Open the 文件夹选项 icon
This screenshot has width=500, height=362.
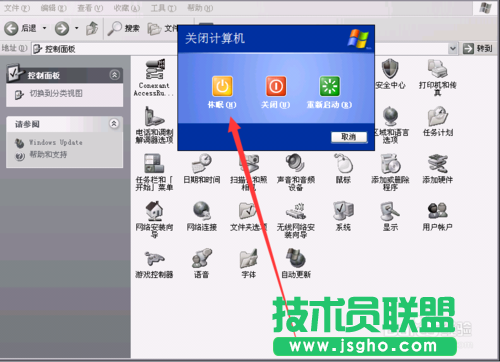(x=249, y=216)
